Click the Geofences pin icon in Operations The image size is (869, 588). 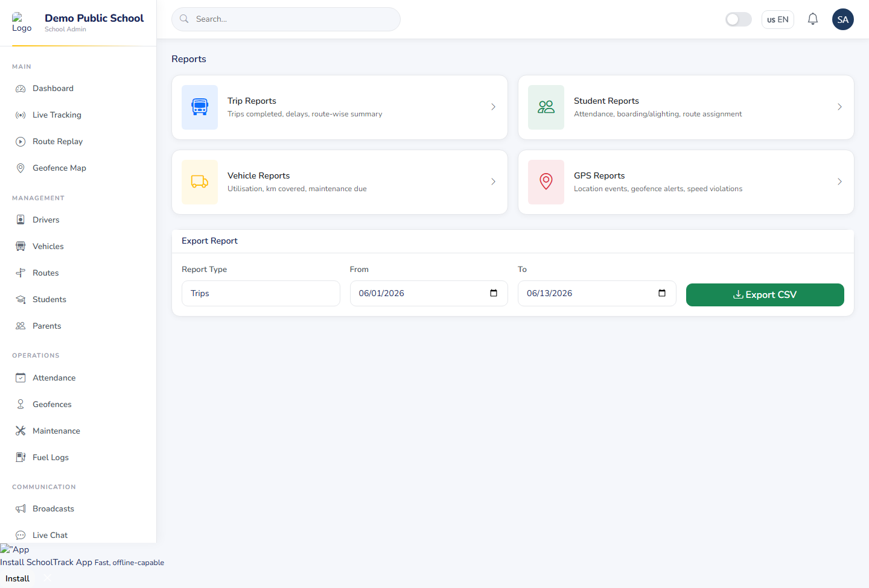click(21, 405)
